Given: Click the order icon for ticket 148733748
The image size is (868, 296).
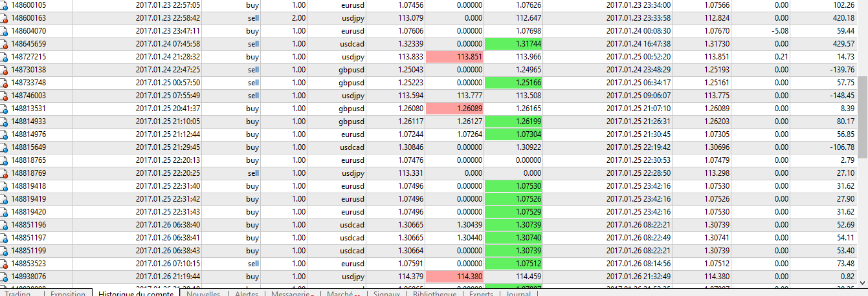Looking at the screenshot, I should [x=5, y=83].
